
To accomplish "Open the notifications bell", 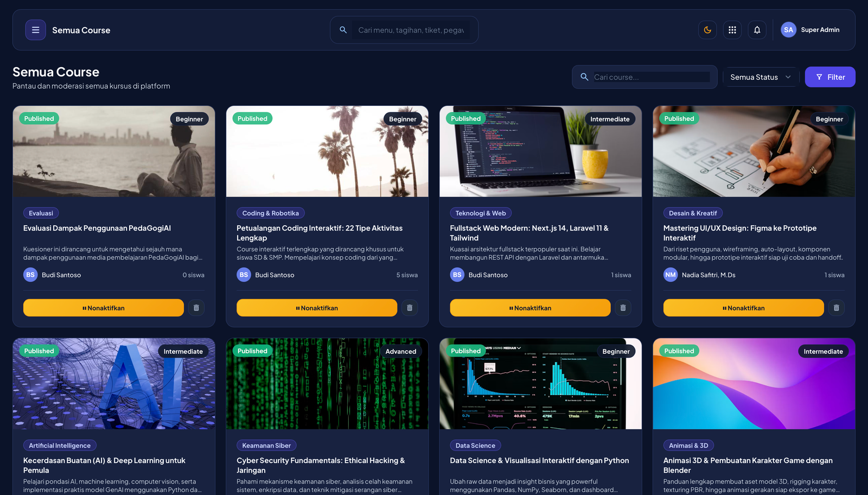I will tap(757, 30).
